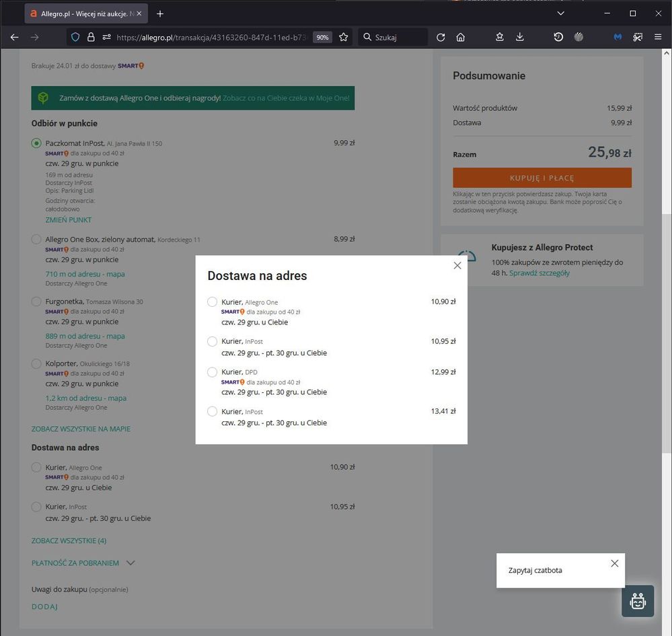The height and width of the screenshot is (636, 672).
Task: Click the site padlock security icon
Action: [91, 37]
